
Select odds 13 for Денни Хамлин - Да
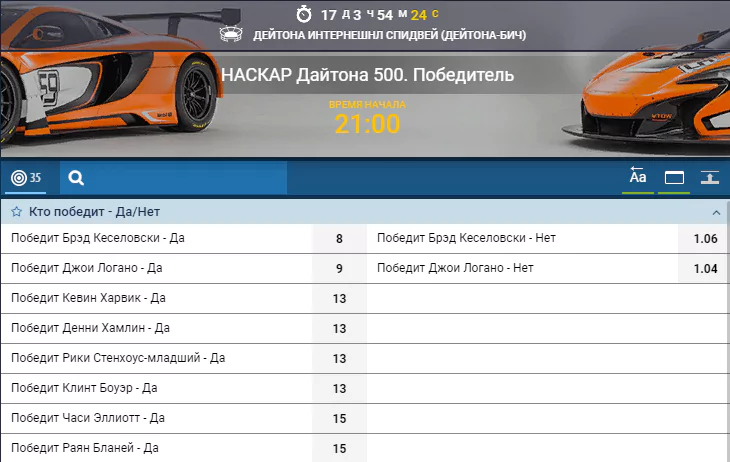point(339,329)
